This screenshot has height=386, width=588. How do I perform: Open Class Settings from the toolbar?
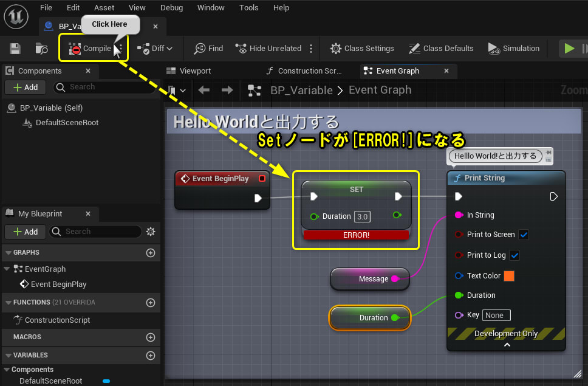361,48
